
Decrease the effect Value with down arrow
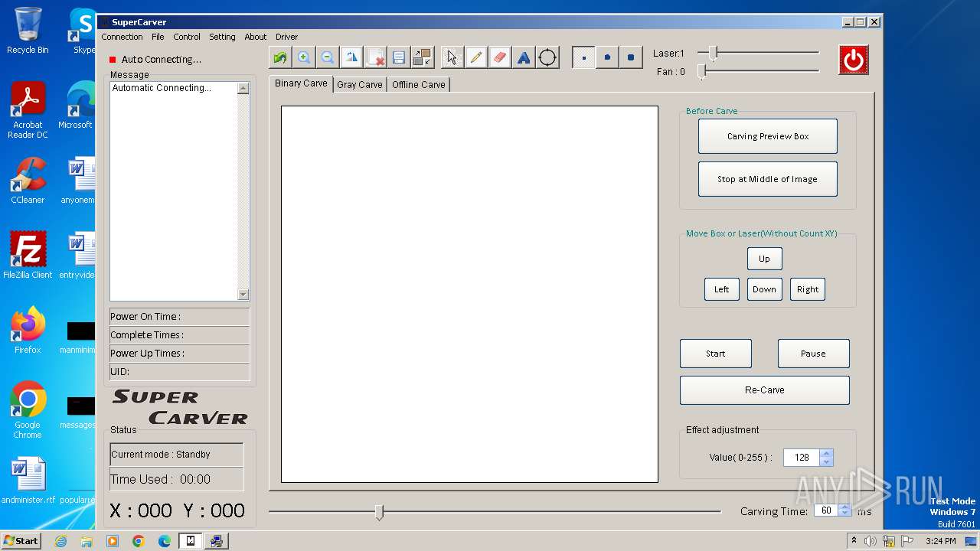[x=826, y=462]
